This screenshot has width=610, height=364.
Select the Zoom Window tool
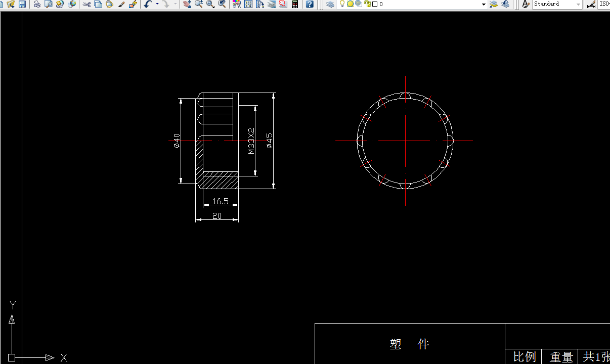210,4
